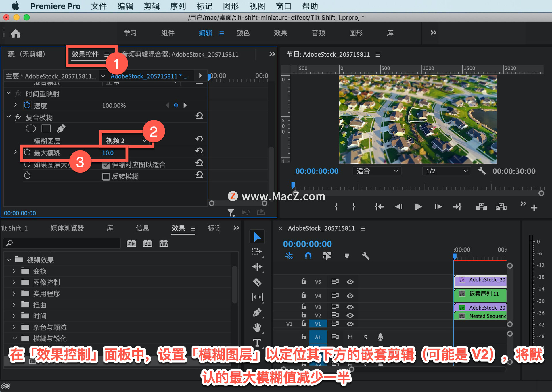Reset the 模糊图层 parameter
The height and width of the screenshot is (392, 552).
pos(199,139)
